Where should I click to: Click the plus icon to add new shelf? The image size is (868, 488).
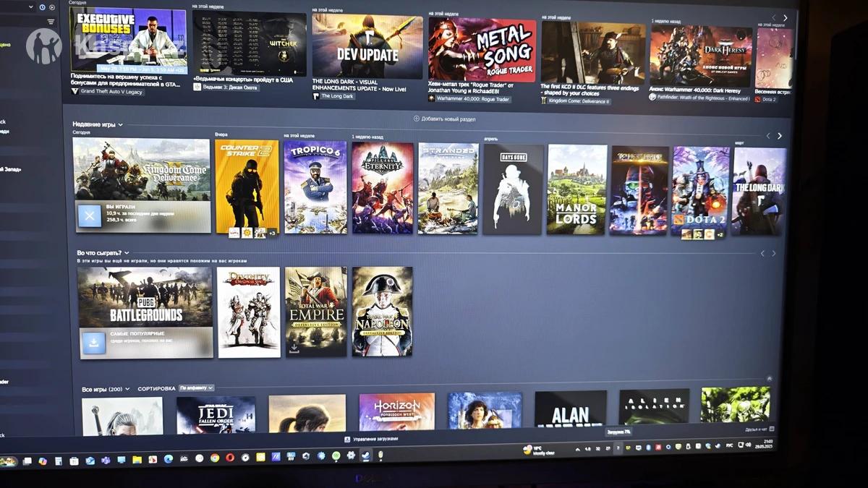(416, 119)
